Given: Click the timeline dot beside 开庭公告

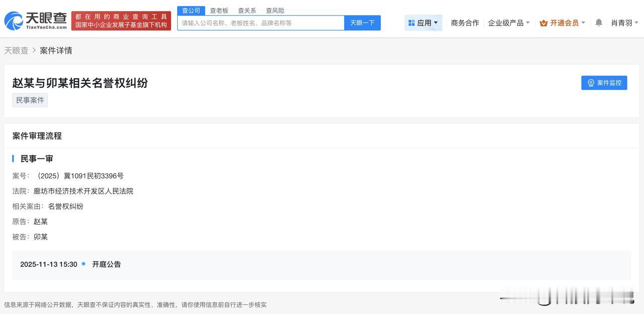Looking at the screenshot, I should pyautogui.click(x=84, y=263).
